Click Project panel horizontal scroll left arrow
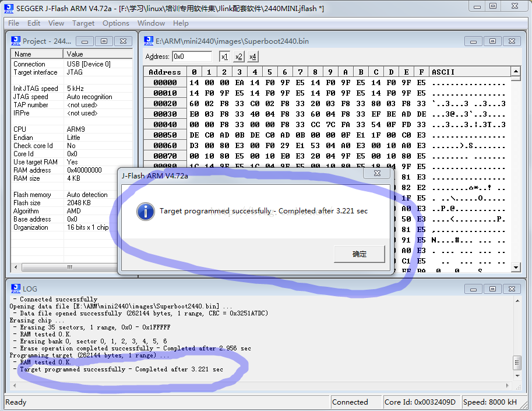The height and width of the screenshot is (411, 532). pyautogui.click(x=16, y=267)
